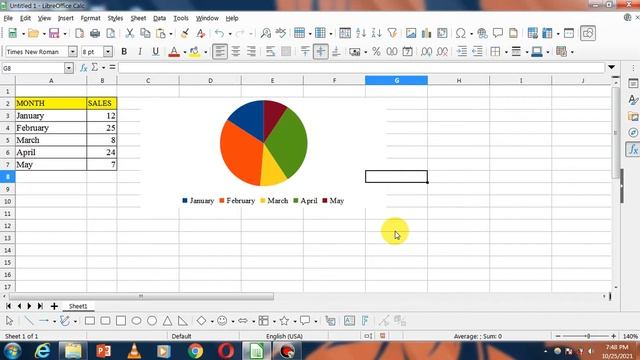This screenshot has height=360, width=640.
Task: Click the Cut scissors icon
Action: pos(130,33)
